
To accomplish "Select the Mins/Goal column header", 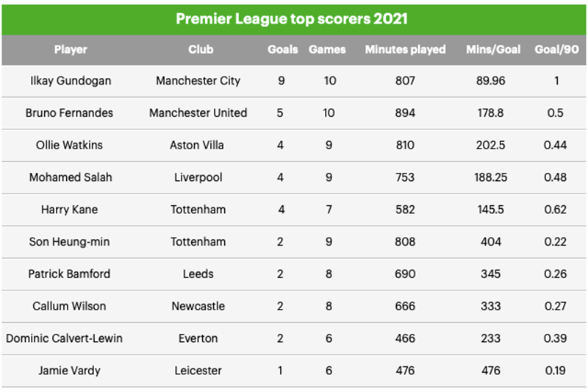I will [493, 49].
